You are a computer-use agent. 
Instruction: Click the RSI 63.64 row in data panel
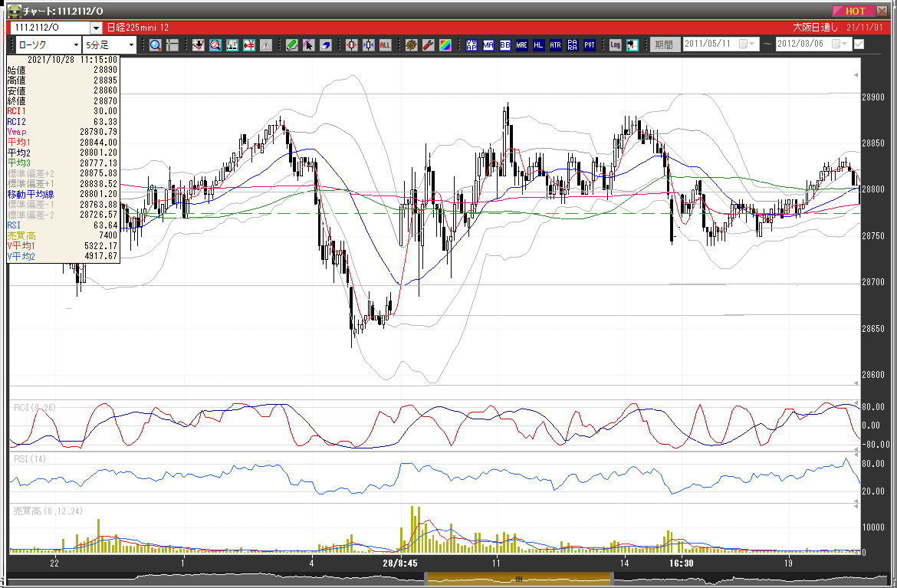[x=62, y=225]
